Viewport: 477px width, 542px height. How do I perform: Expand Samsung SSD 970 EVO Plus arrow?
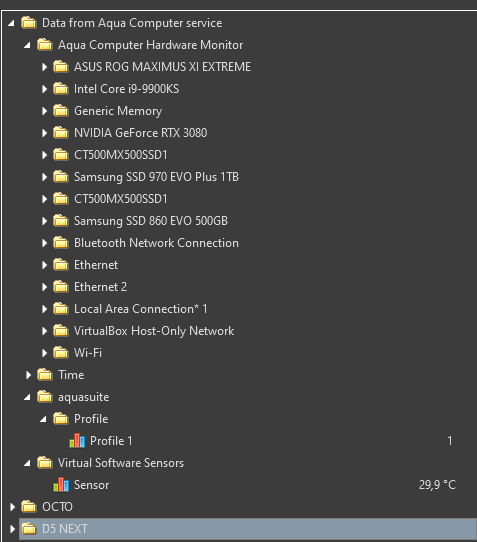click(x=44, y=177)
